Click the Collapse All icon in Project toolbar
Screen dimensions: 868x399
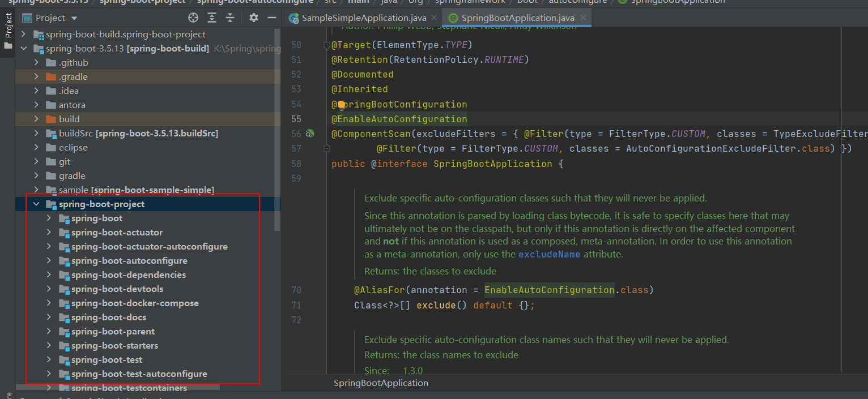[230, 18]
